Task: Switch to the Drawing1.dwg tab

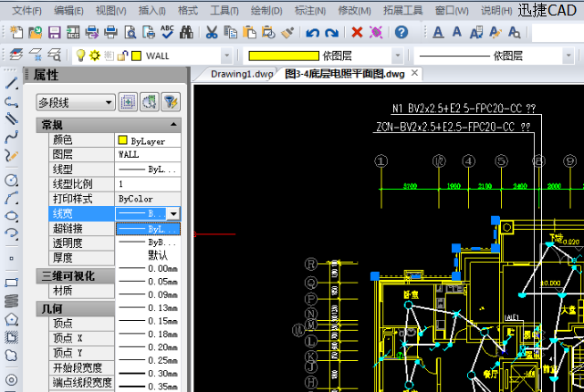Action: pos(241,74)
